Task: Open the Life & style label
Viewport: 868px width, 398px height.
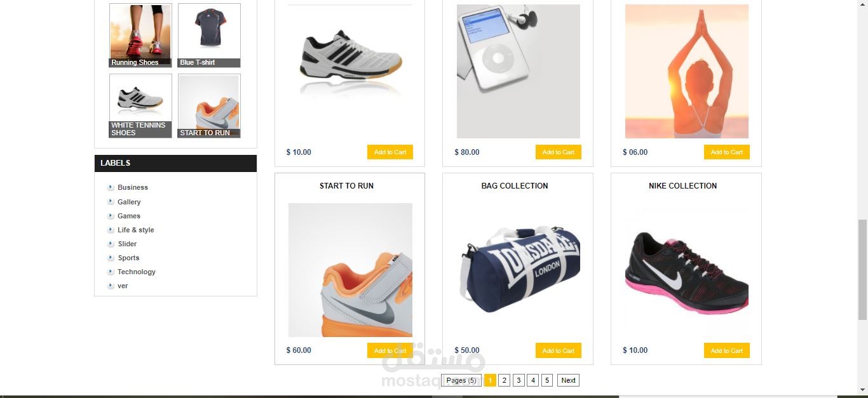Action: click(135, 230)
